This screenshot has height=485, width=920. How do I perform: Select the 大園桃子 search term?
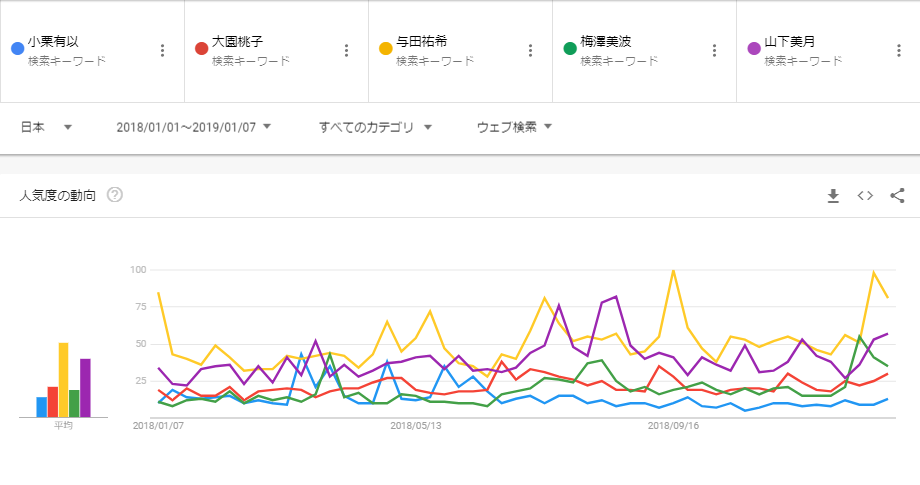238,42
